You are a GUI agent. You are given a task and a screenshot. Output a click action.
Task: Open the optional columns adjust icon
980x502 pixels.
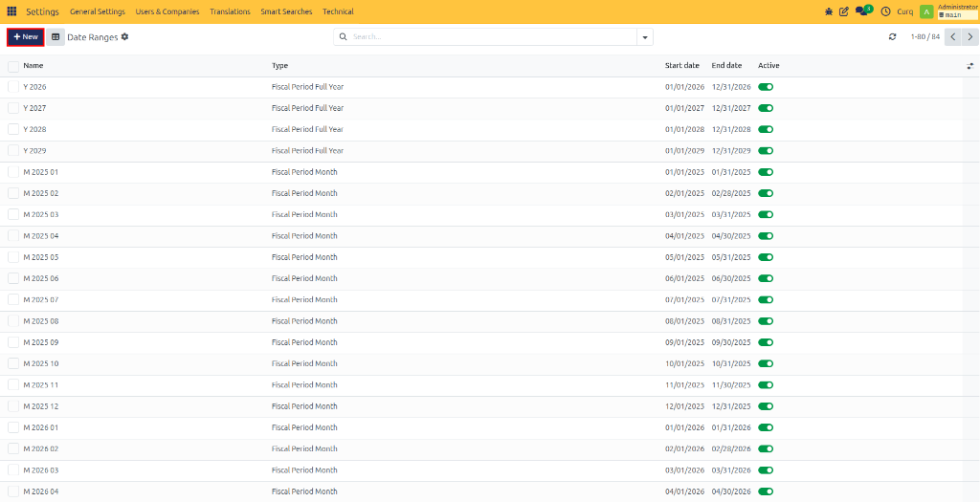click(970, 66)
